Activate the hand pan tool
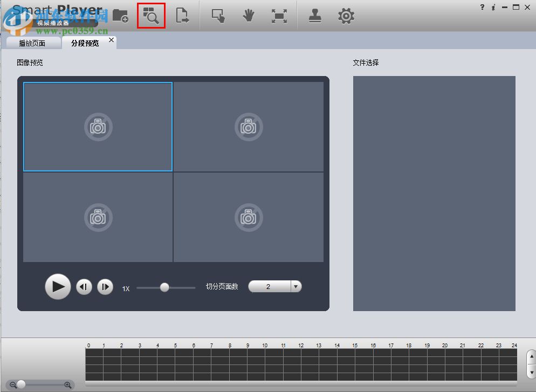The height and width of the screenshot is (392, 536). (249, 16)
